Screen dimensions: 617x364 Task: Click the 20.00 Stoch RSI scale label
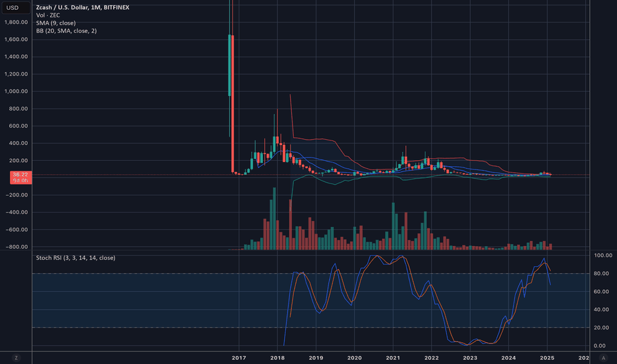point(601,328)
